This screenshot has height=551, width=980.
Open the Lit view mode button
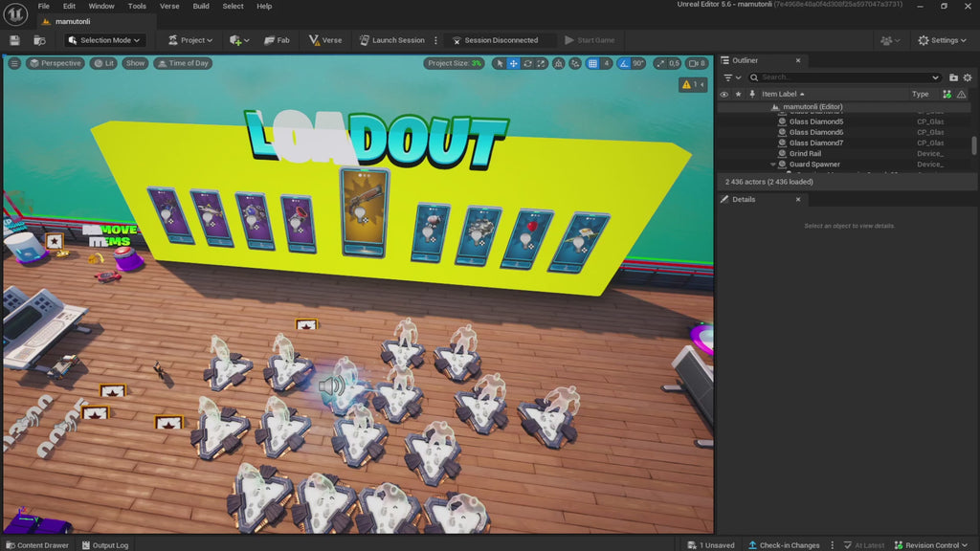click(103, 63)
